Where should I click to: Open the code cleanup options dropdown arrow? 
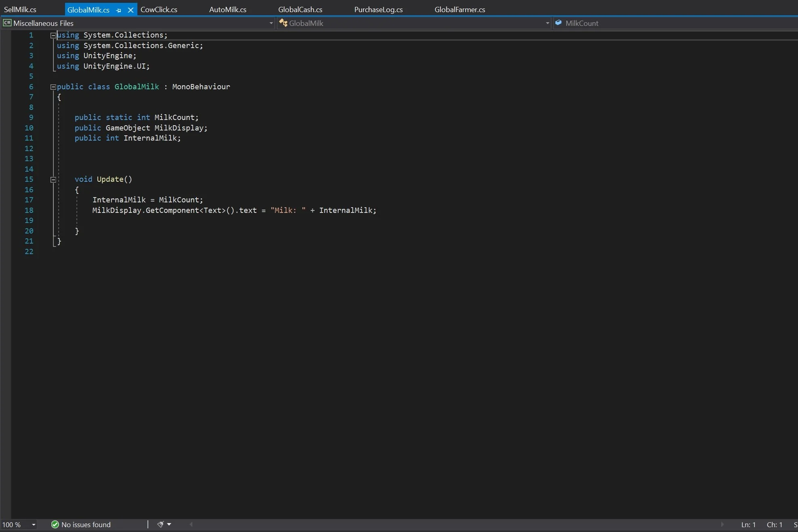[170, 524]
